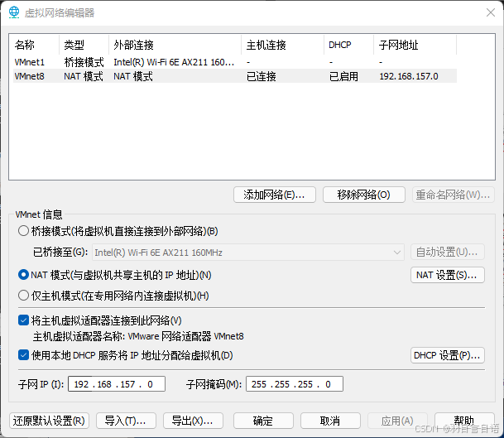Open the 已桥接至 adapter dropdown
The width and height of the screenshot is (504, 438).
click(248, 253)
